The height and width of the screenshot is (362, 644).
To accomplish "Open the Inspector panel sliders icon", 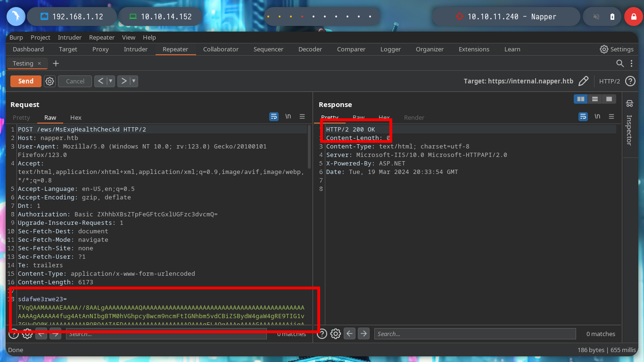I will click(629, 104).
